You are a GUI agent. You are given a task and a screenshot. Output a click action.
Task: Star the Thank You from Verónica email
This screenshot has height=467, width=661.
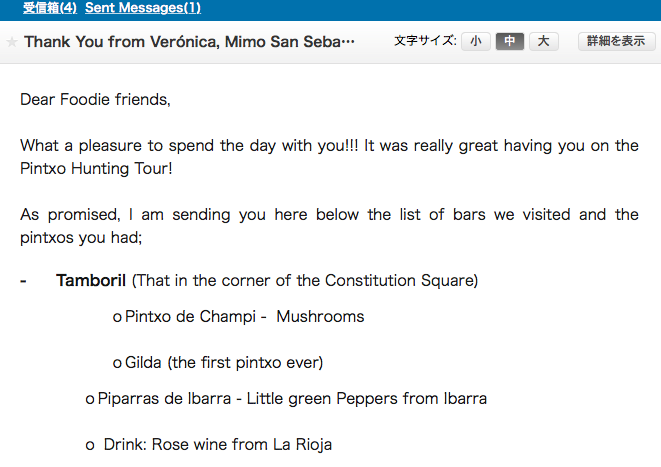pos(12,42)
